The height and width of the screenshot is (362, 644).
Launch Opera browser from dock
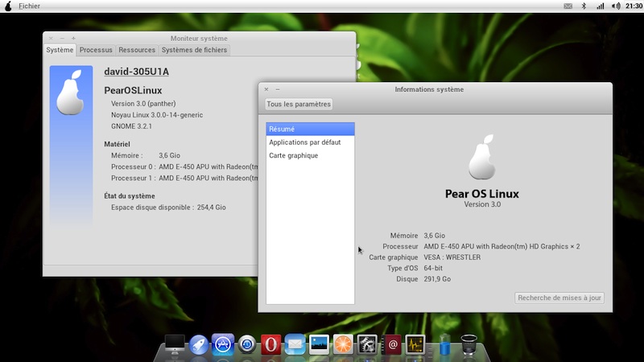(x=270, y=344)
